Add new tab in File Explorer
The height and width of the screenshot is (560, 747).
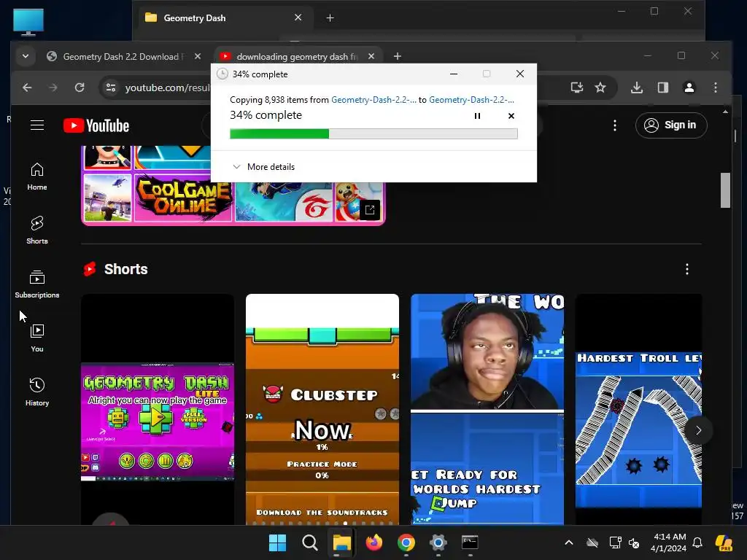tap(330, 18)
